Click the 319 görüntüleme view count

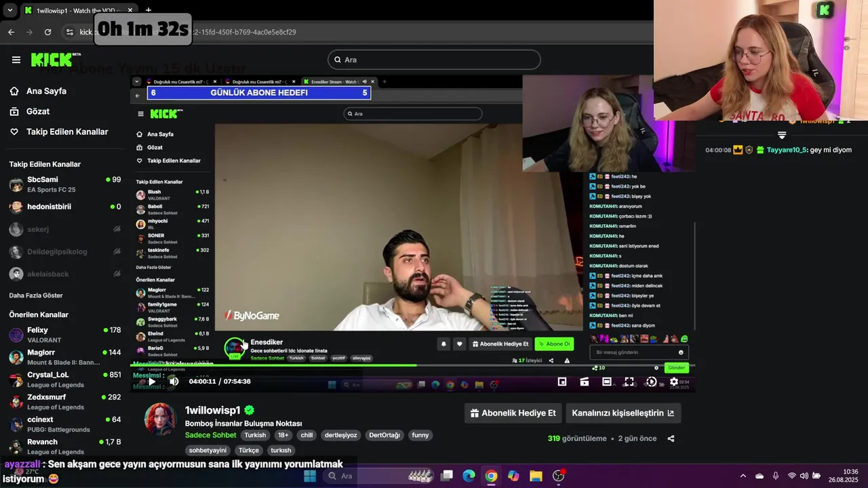(x=577, y=439)
